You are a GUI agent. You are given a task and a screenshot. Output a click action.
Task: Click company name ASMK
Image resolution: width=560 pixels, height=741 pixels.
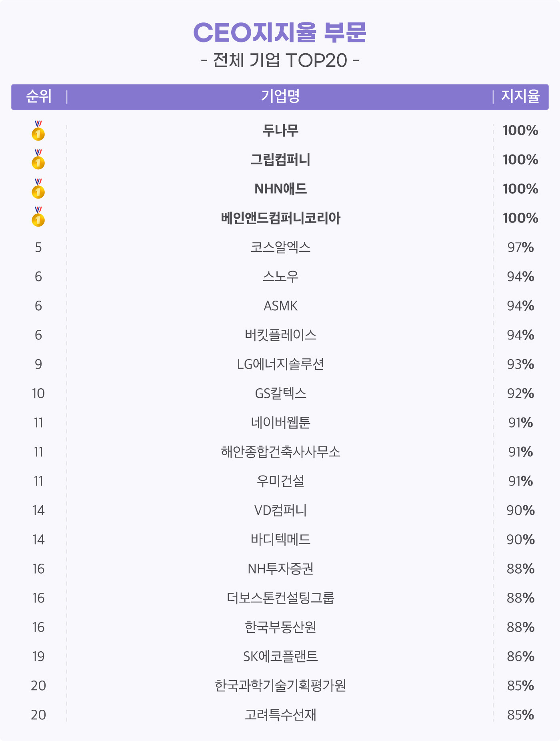[280, 306]
